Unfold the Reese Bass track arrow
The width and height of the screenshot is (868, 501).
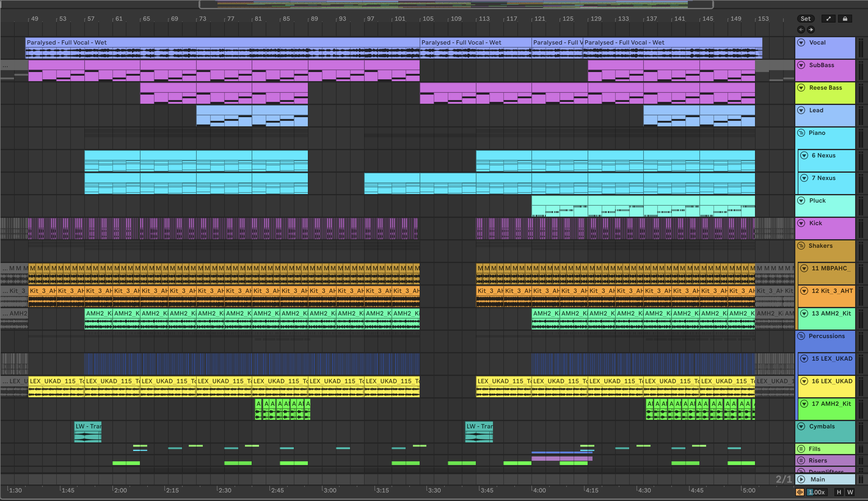tap(801, 88)
